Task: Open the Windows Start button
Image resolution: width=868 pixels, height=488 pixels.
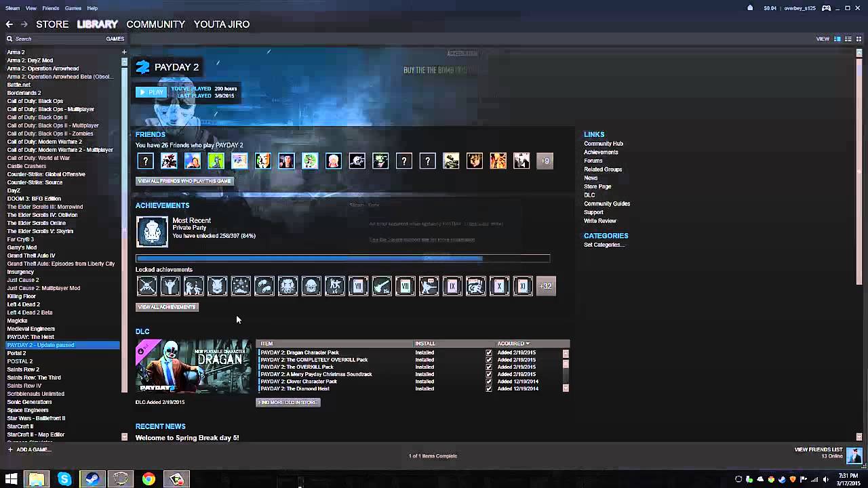Action: click(x=10, y=479)
